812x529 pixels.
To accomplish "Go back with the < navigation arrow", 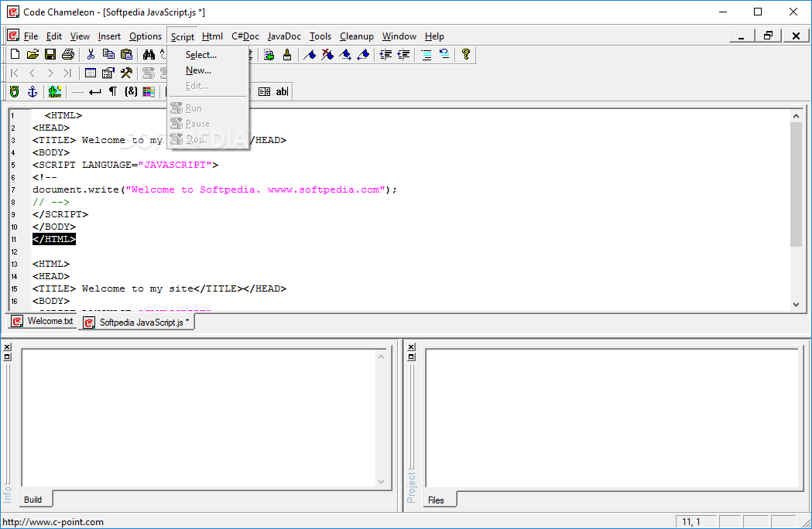I will tap(32, 73).
